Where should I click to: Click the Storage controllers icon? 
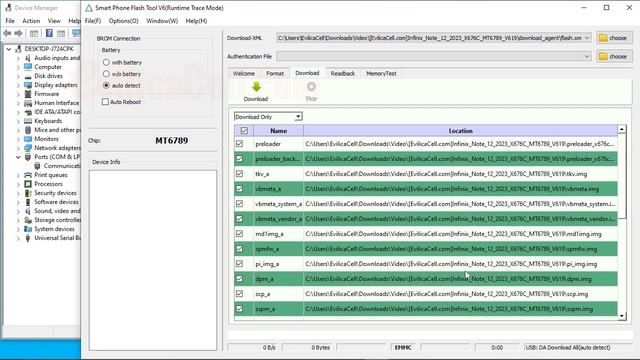(x=28, y=220)
